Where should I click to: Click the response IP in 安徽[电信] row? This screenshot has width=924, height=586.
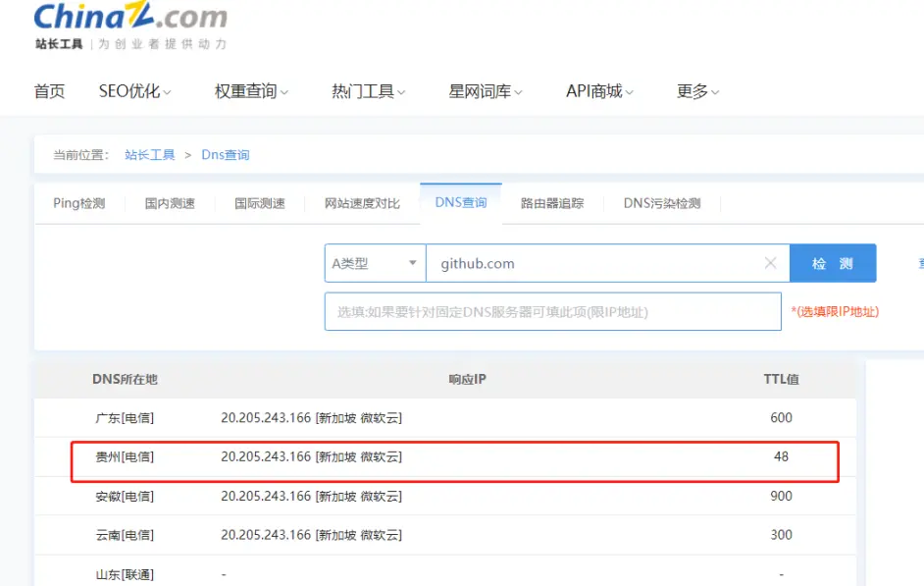click(x=312, y=497)
